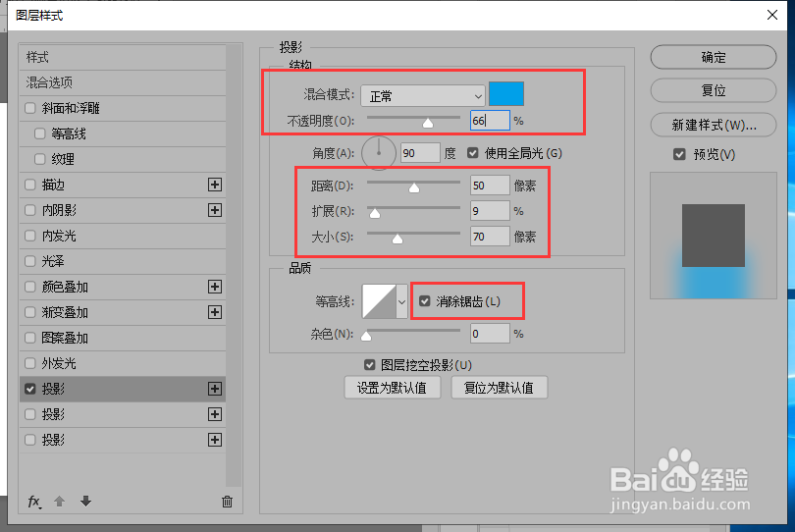Open the blue shadow color swatch
795x532 pixels.
506,93
